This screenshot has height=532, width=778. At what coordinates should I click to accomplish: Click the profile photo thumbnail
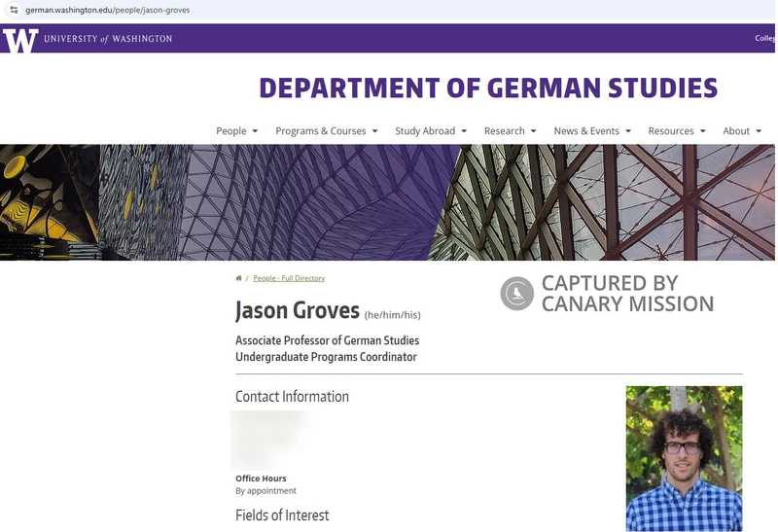pos(684,458)
